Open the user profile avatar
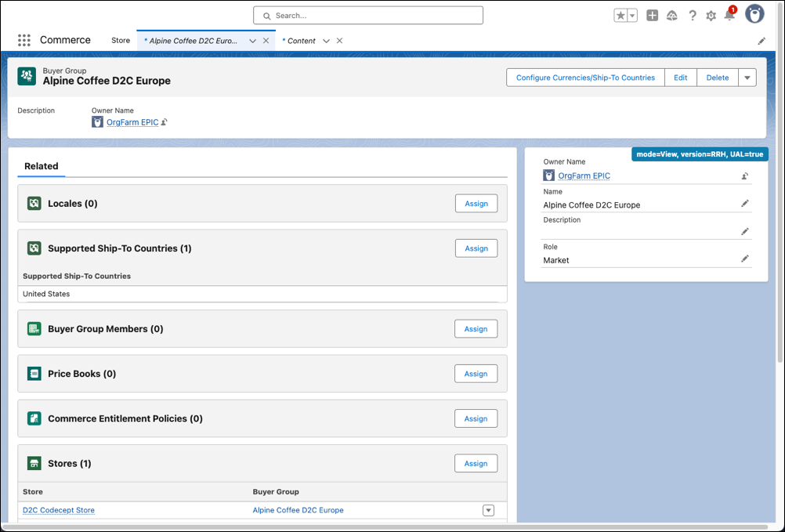 pyautogui.click(x=754, y=14)
